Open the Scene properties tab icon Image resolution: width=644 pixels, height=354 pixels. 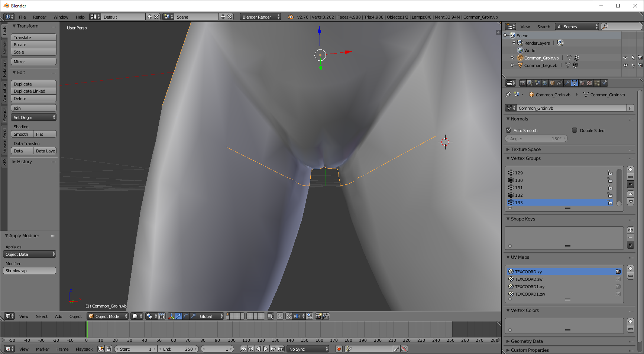click(537, 83)
